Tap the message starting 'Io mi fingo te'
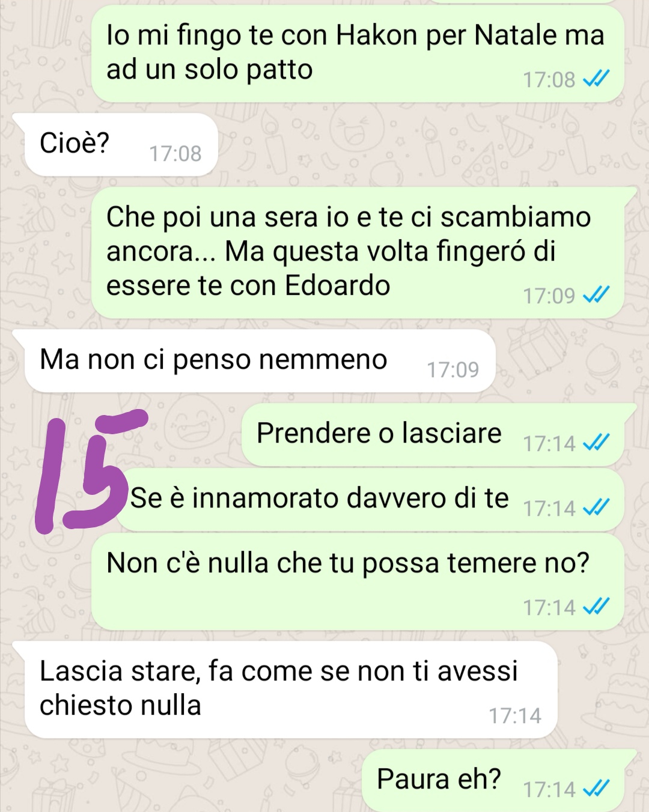Viewport: 649px width, 812px height. (x=358, y=53)
